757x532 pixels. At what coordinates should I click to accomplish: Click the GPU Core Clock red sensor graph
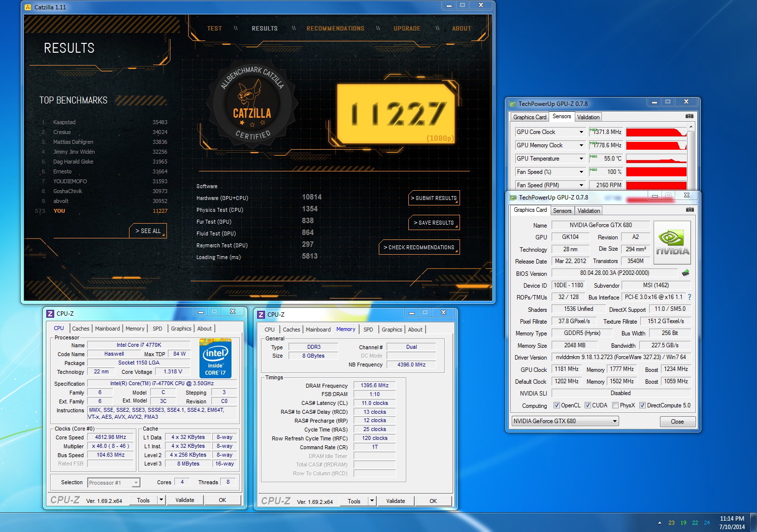[x=656, y=132]
